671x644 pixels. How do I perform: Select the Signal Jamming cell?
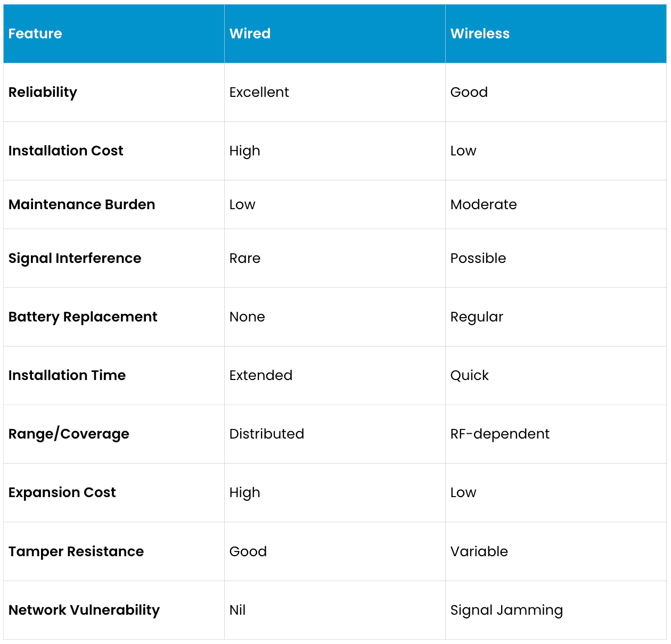tap(506, 610)
